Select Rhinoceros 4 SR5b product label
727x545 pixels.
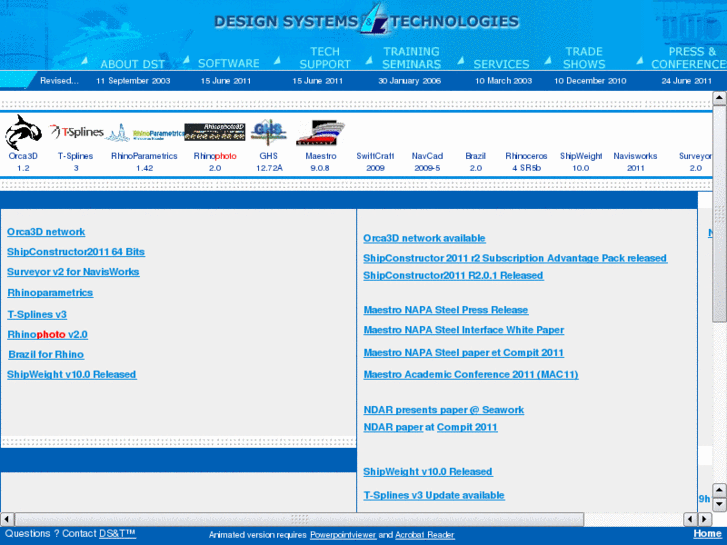pyautogui.click(x=526, y=162)
